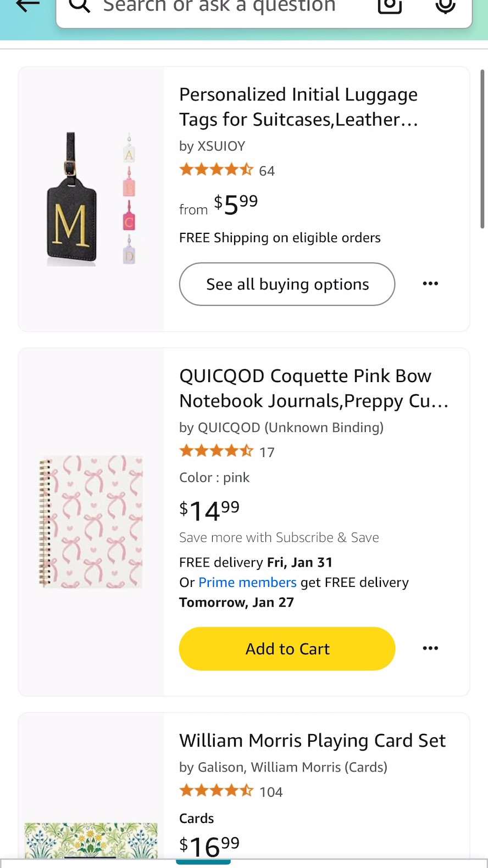Viewport: 488px width, 868px height.
Task: Open more options for pink bow notebook
Action: 430,648
